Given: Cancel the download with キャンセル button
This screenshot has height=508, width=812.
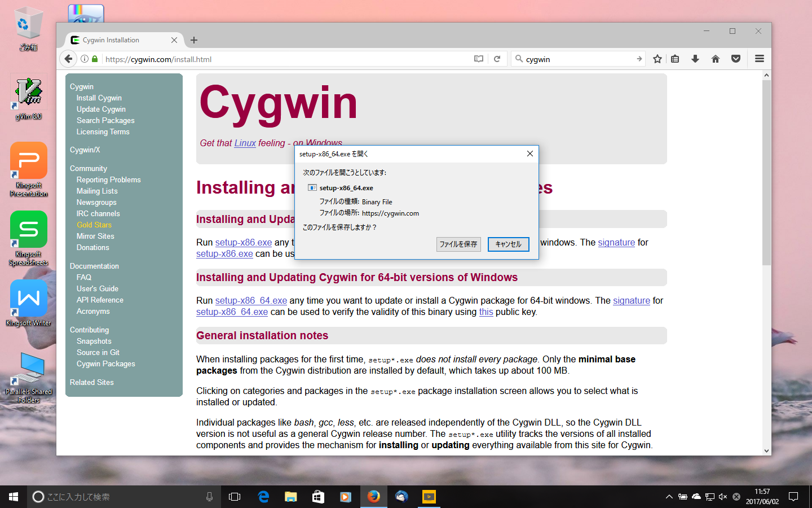Looking at the screenshot, I should [509, 244].
